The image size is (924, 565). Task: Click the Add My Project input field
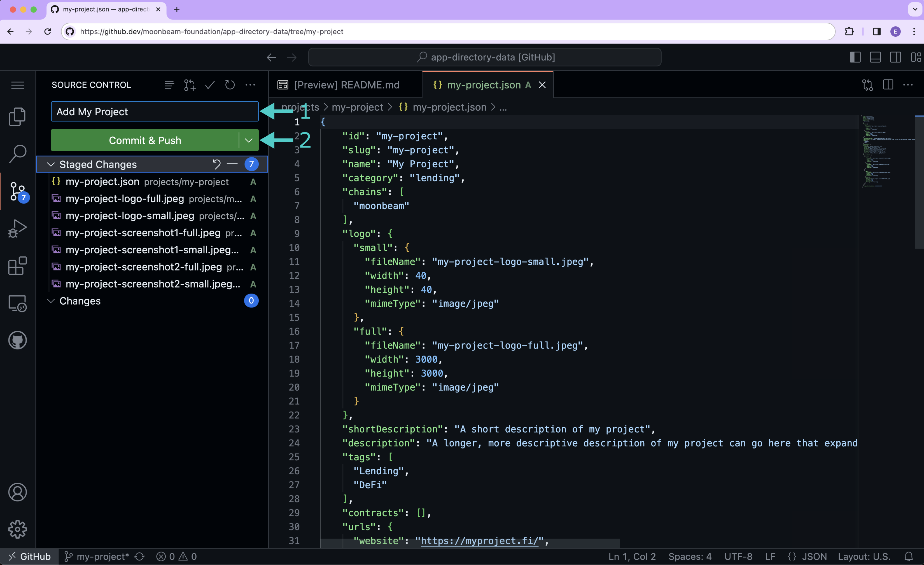tap(155, 111)
